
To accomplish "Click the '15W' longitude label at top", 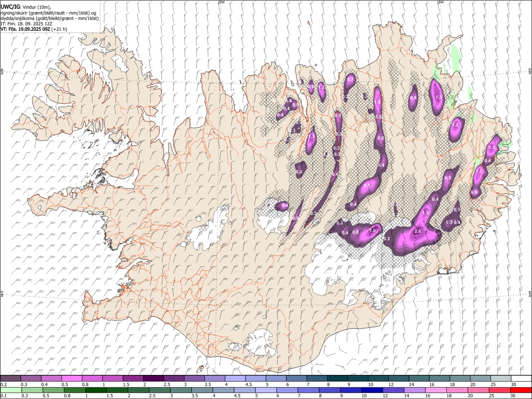I will [440, 2].
